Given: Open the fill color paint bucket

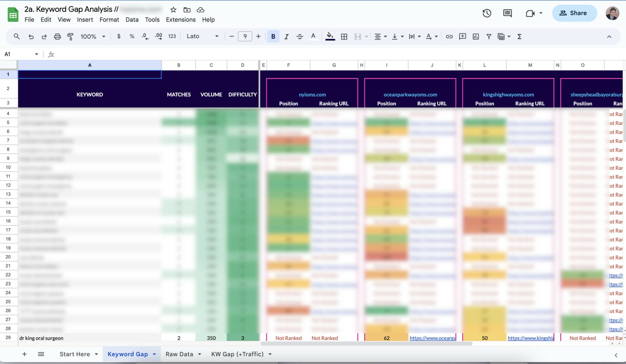Looking at the screenshot, I should (330, 36).
